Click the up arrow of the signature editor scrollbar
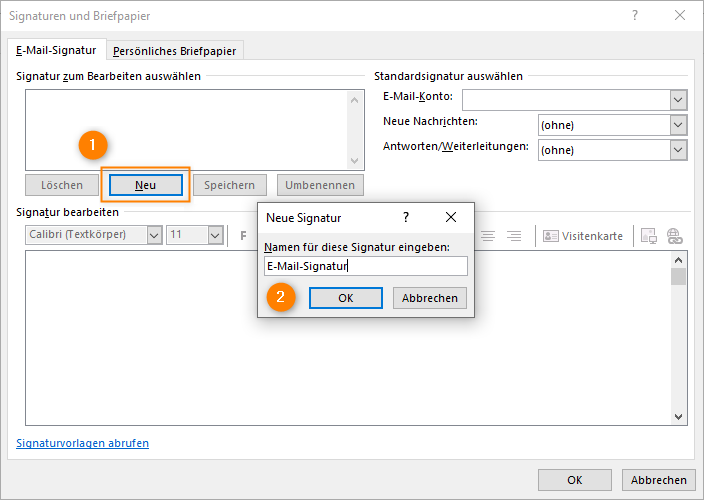Image resolution: width=704 pixels, height=500 pixels. click(x=678, y=260)
